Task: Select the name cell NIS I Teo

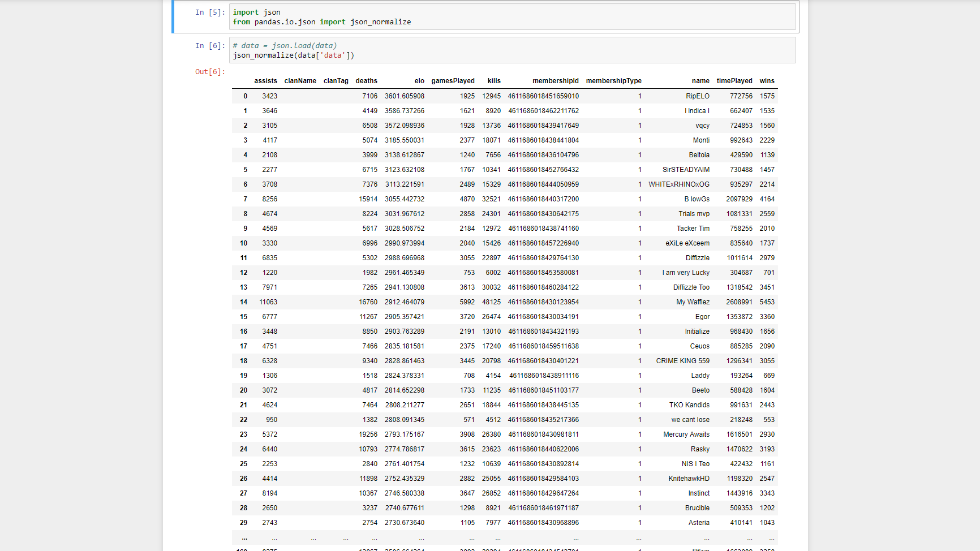Action: [x=695, y=464]
